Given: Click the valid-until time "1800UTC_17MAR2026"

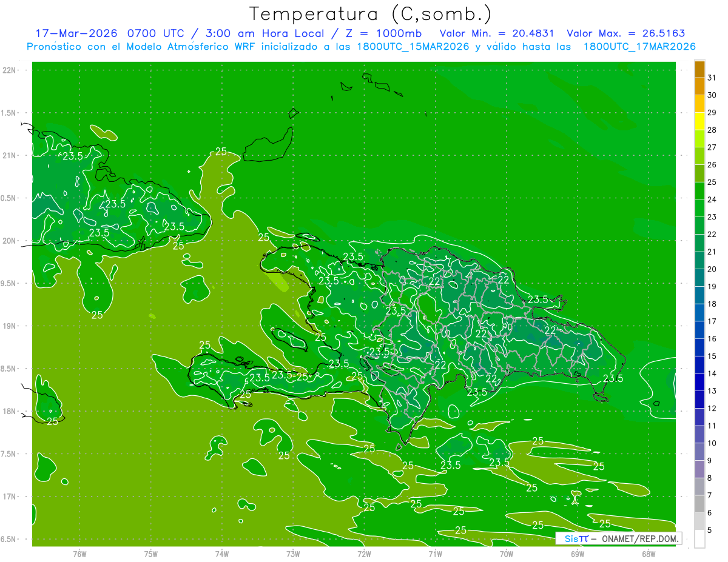Looking at the screenshot, I should point(639,47).
